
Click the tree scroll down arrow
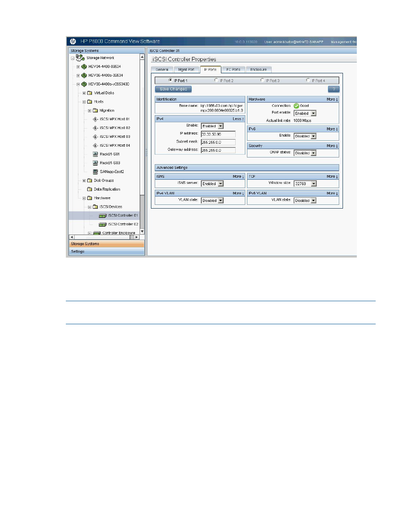(142, 231)
